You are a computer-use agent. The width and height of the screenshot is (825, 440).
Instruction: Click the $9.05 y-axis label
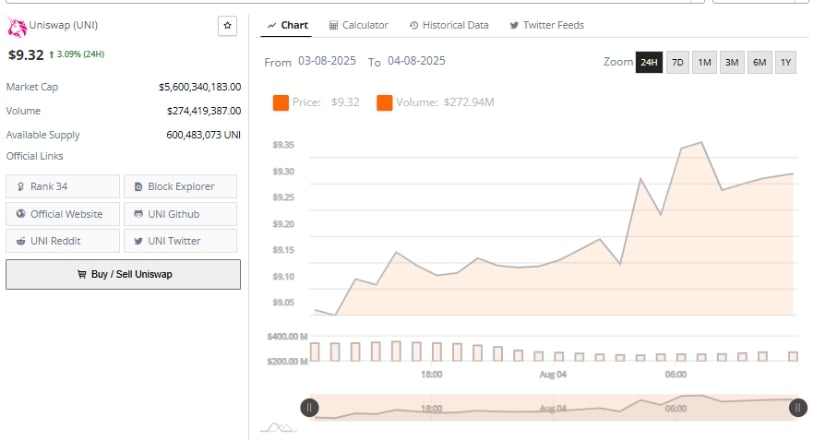283,303
